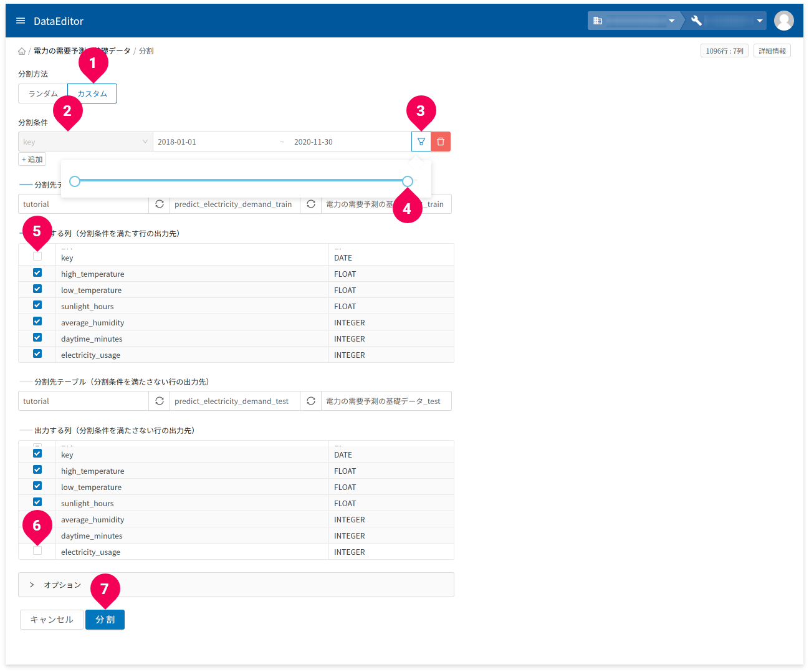The width and height of the screenshot is (809, 672).
Task: Click the 詳細情報 button
Action: [772, 51]
